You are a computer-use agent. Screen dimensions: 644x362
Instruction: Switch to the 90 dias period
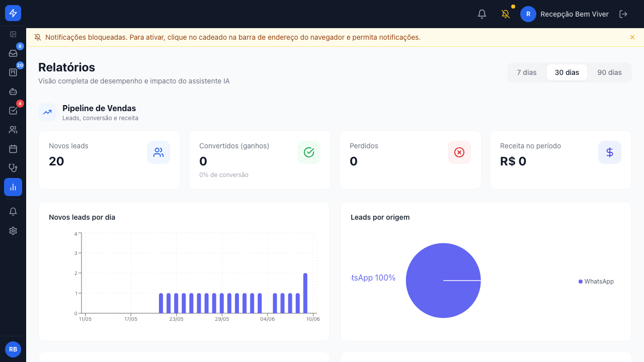tap(609, 72)
